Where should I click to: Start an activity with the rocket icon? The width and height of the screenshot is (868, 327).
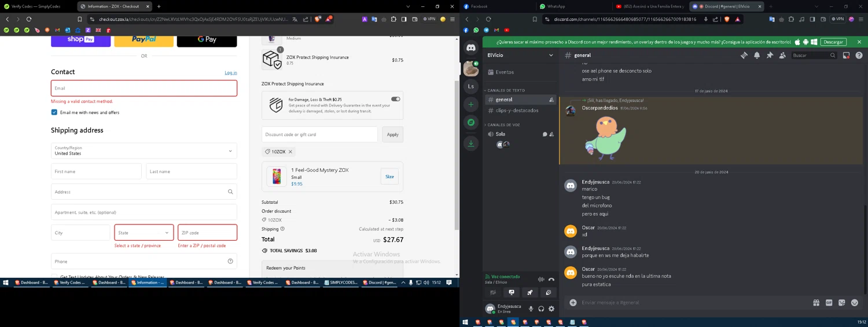pyautogui.click(x=529, y=292)
